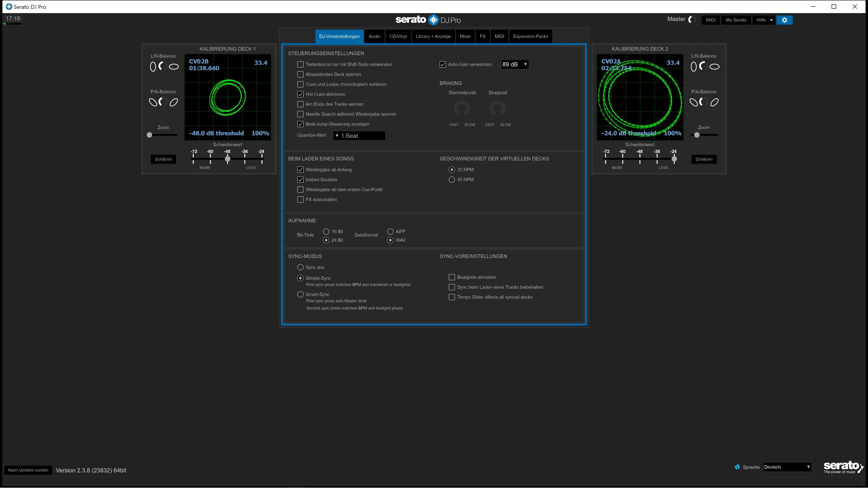Click the blue settings gear icon
868x488 pixels.
click(x=784, y=20)
